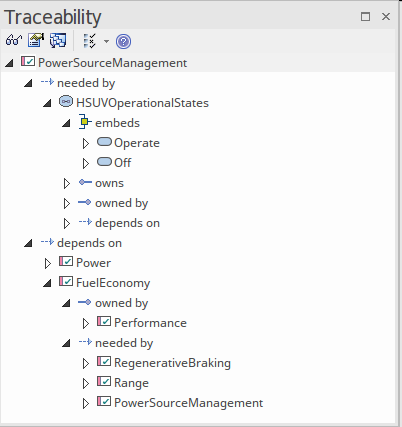Image resolution: width=402 pixels, height=427 pixels.
Task: Collapse the top needed by group
Action: pyautogui.click(x=28, y=83)
